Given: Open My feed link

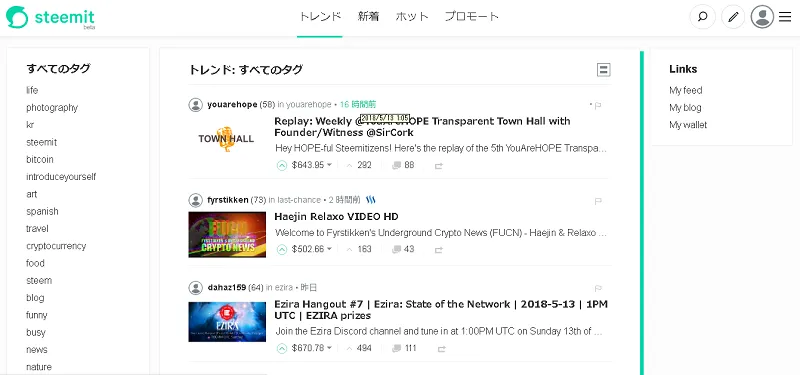Looking at the screenshot, I should click(x=686, y=90).
